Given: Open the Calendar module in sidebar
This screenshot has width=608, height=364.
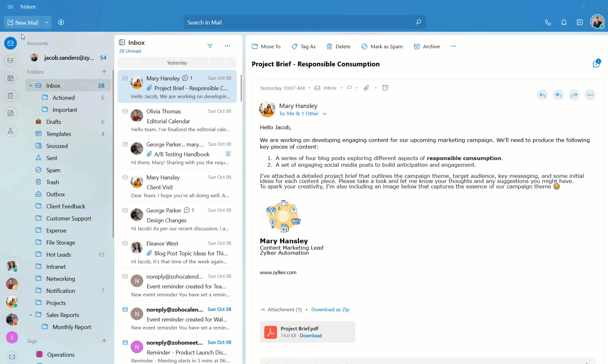Looking at the screenshot, I should coord(10,78).
